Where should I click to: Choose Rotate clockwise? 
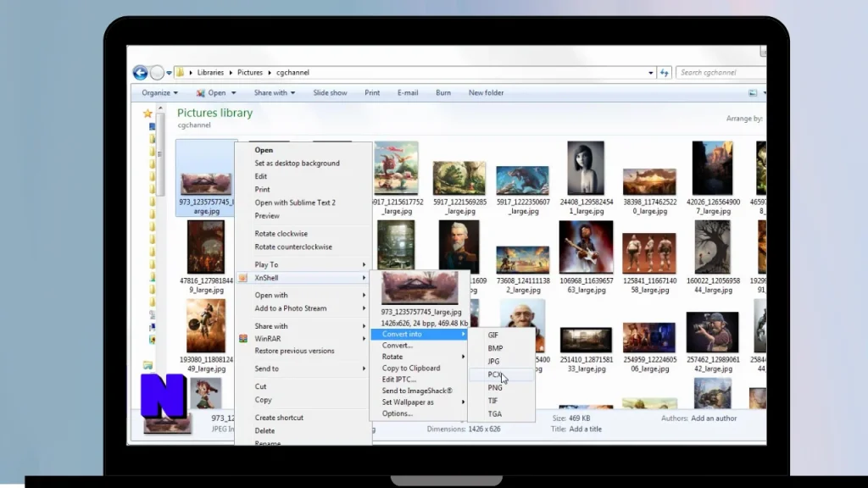tap(281, 234)
